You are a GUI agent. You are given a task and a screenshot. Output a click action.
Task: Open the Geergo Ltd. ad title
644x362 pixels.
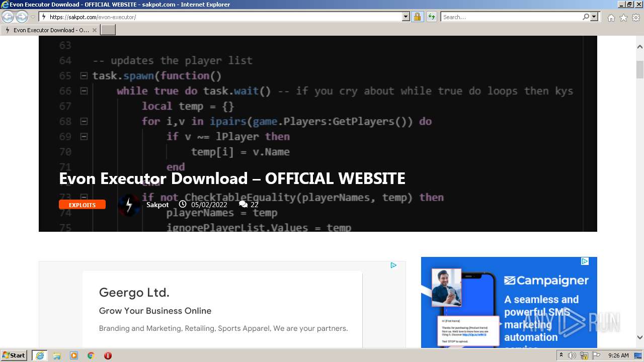(x=134, y=293)
